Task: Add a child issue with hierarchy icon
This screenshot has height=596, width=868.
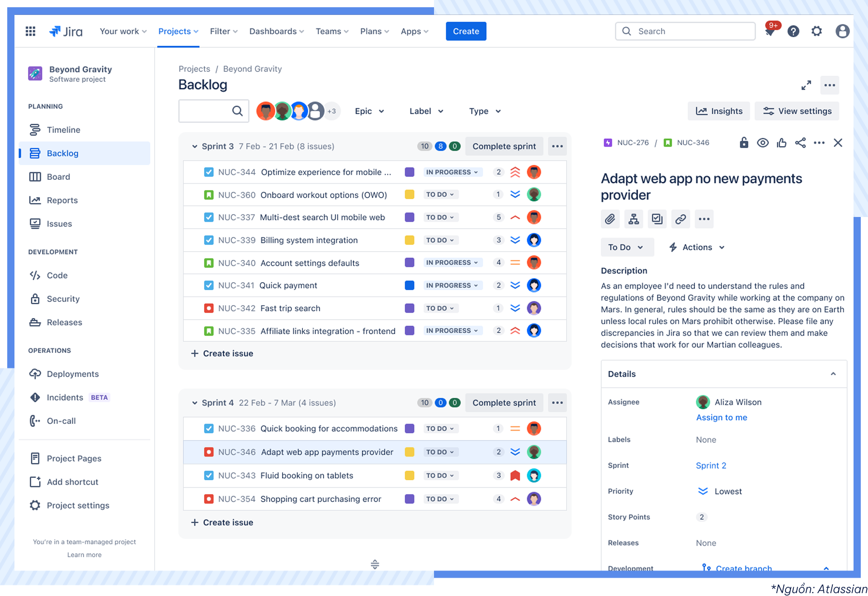Action: [634, 219]
